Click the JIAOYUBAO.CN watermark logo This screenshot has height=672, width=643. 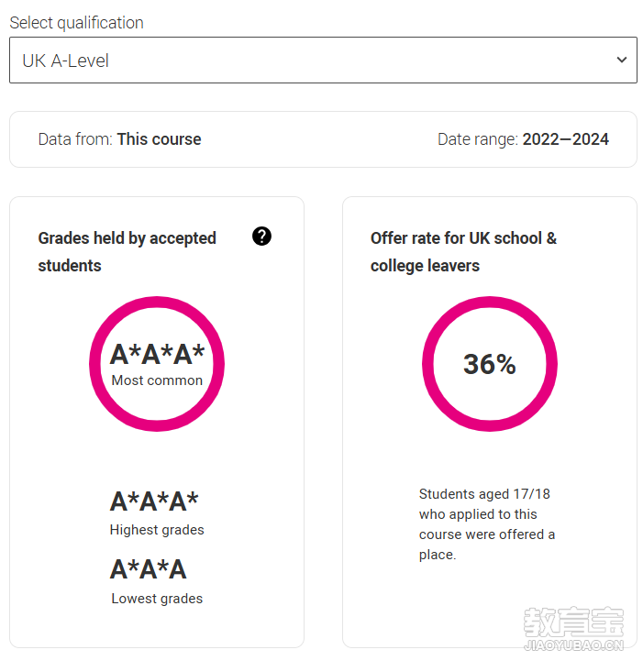click(x=573, y=628)
